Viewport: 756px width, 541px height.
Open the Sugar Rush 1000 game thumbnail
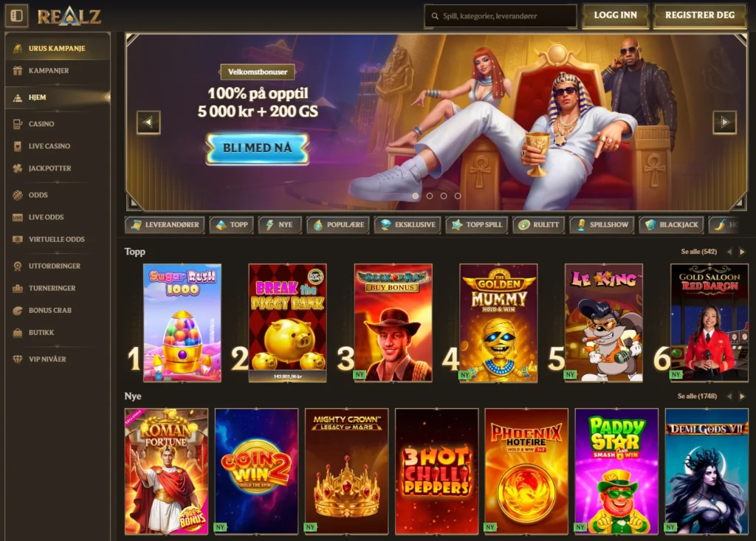(182, 323)
